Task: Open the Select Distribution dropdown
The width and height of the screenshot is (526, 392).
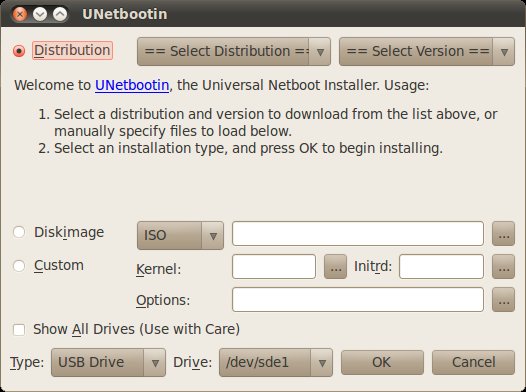Action: 234,51
